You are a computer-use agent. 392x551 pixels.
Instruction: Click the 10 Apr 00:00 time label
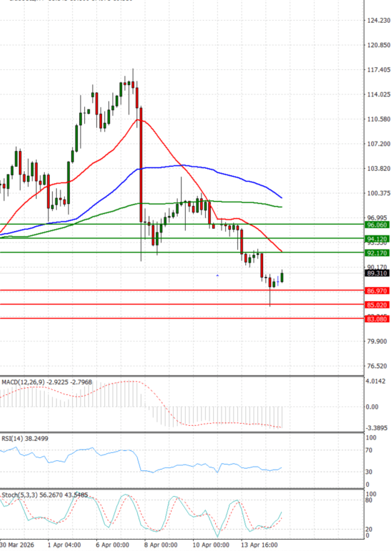click(x=211, y=545)
